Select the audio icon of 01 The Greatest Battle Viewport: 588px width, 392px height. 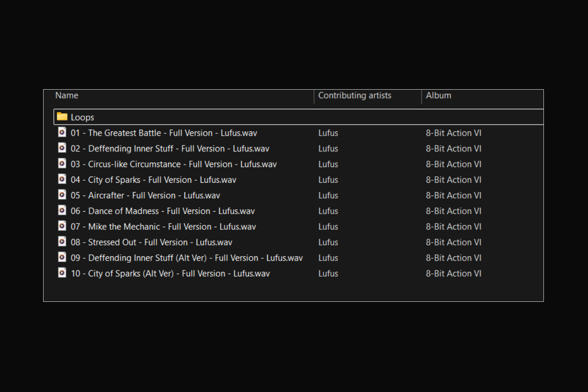tap(62, 132)
